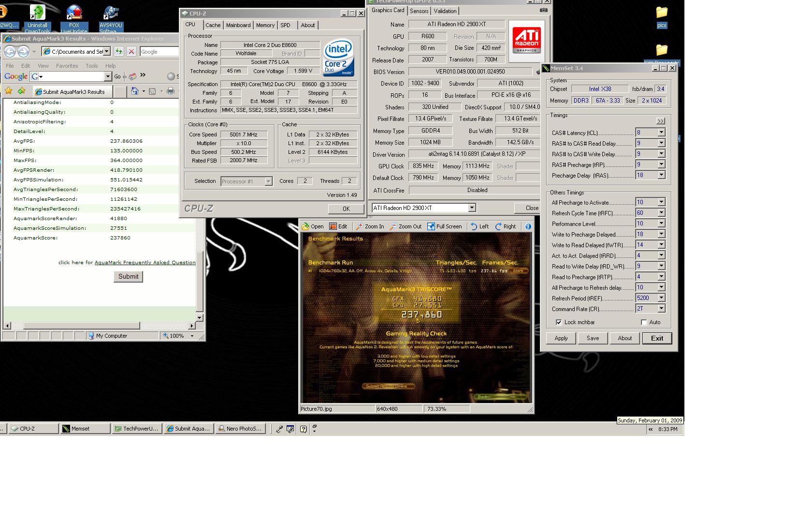
Task: Open Command Rate (CR) dropdown
Action: tap(661, 309)
